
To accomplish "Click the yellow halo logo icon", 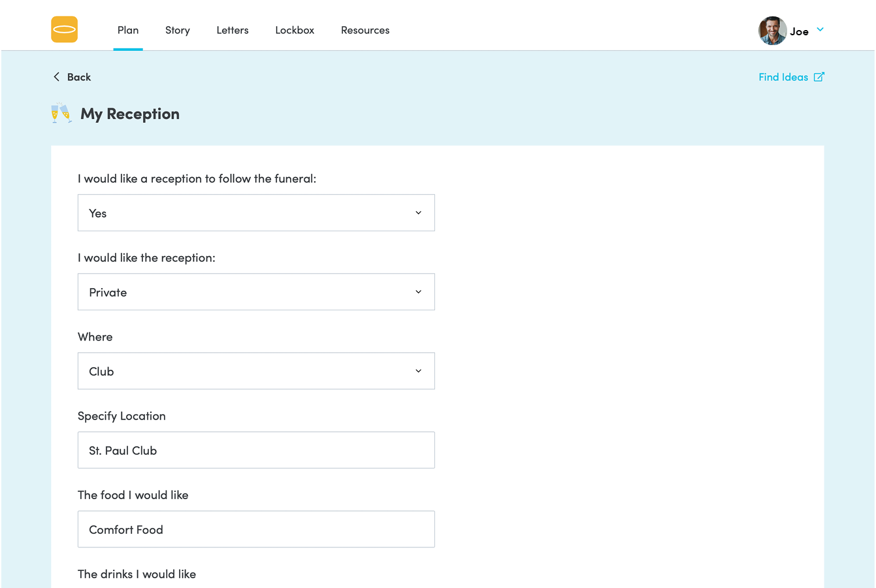I will [x=64, y=29].
